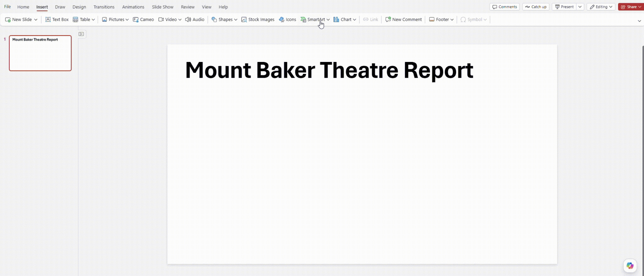Switch to the View tab

pyautogui.click(x=207, y=7)
